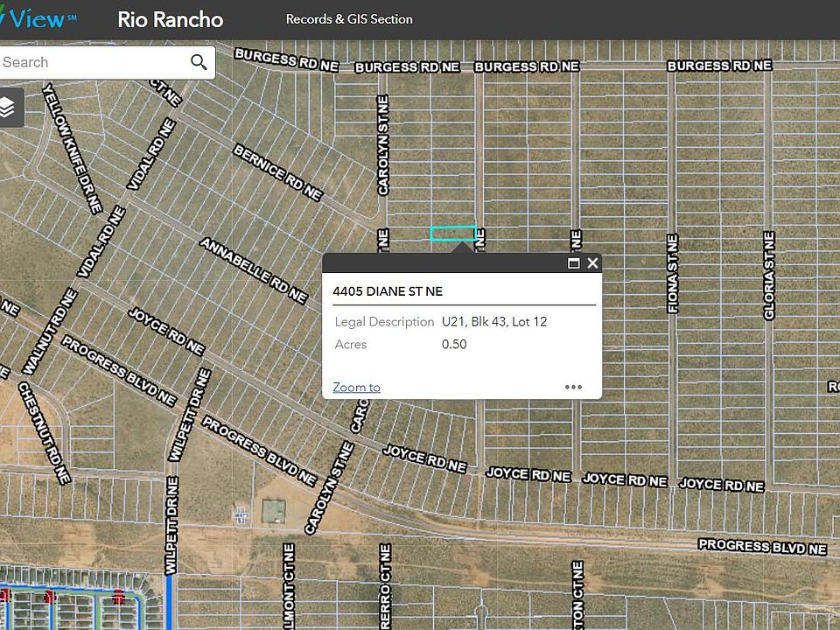Click the GLORIA ST NE street label
Image resolution: width=840 pixels, height=630 pixels.
769,276
